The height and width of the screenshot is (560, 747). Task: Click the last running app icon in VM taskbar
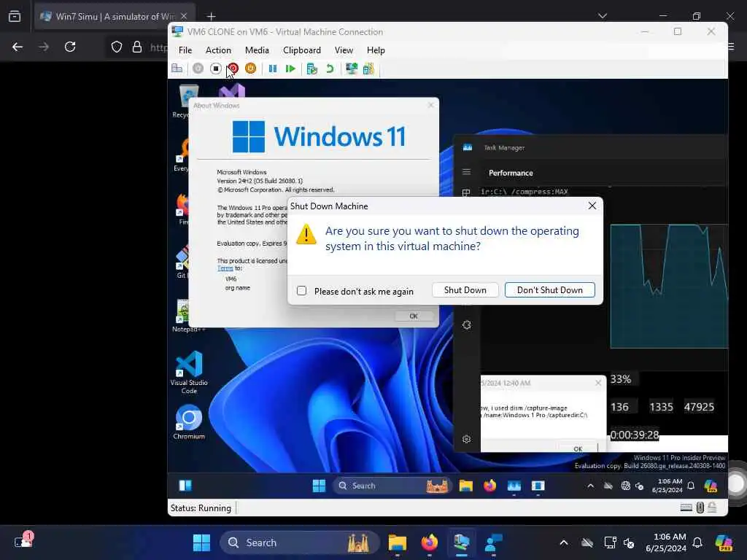pos(538,485)
